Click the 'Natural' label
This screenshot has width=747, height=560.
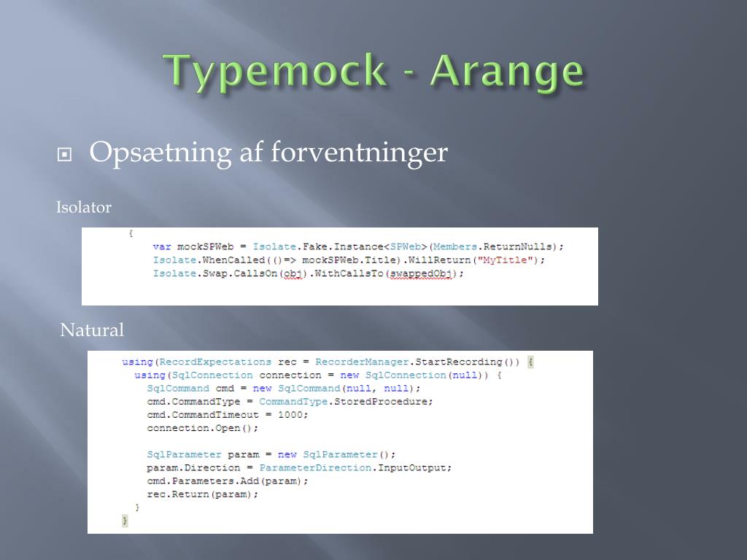point(92,330)
